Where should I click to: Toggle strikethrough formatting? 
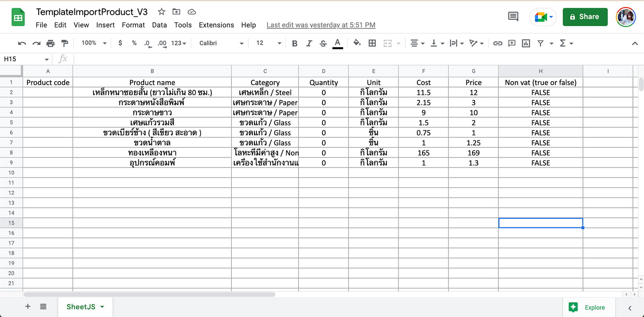click(323, 43)
